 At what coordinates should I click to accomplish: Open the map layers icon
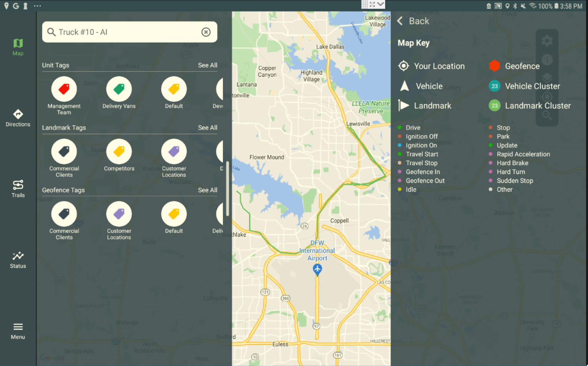(547, 77)
